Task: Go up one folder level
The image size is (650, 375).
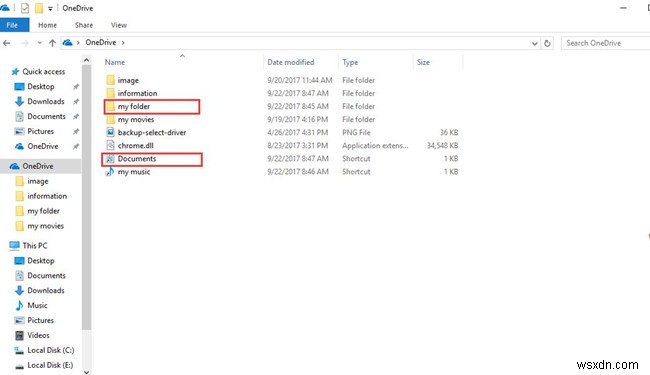Action: [x=52, y=43]
